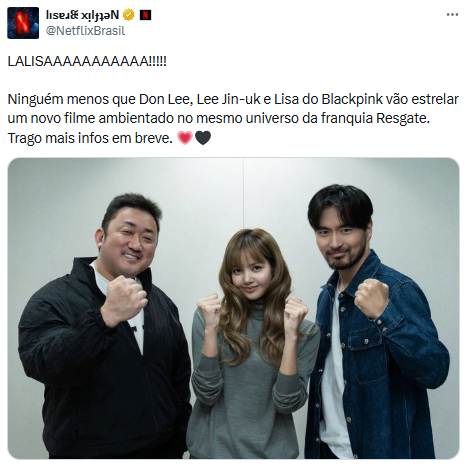Image resolution: width=471 pixels, height=469 pixels.
Task: Open the attached photo of three actors
Action: click(233, 308)
